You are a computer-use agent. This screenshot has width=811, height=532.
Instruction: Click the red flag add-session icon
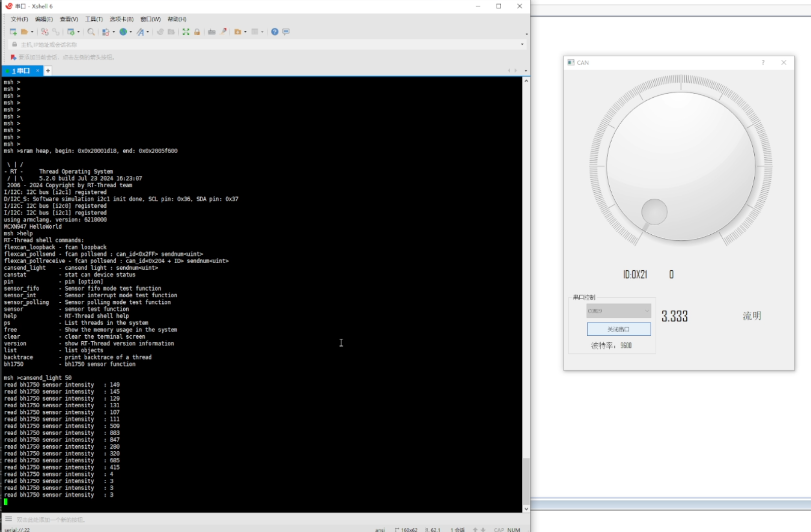[13, 57]
